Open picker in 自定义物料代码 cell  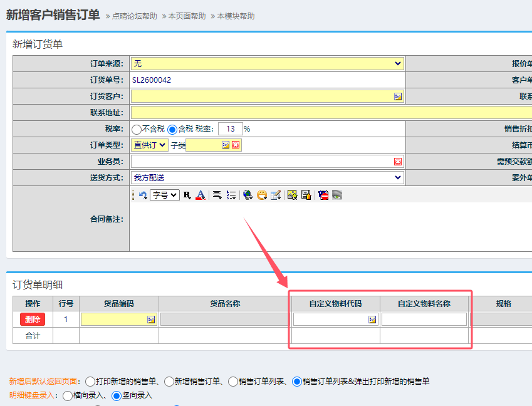(372, 319)
